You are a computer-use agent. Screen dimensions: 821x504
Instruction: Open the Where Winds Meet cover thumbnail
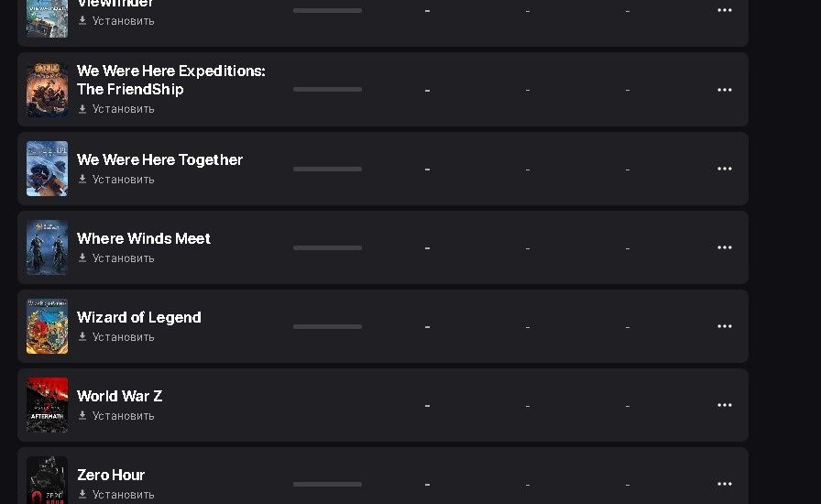tap(47, 247)
